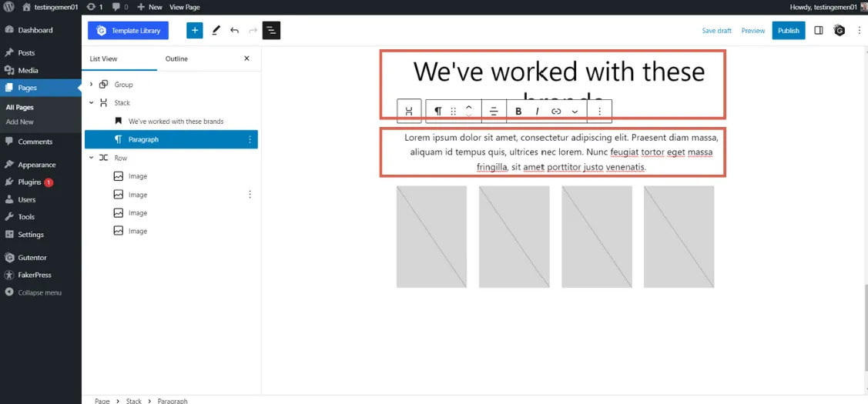Expand the Group block arrow
The width and height of the screenshot is (868, 404).
(x=92, y=85)
